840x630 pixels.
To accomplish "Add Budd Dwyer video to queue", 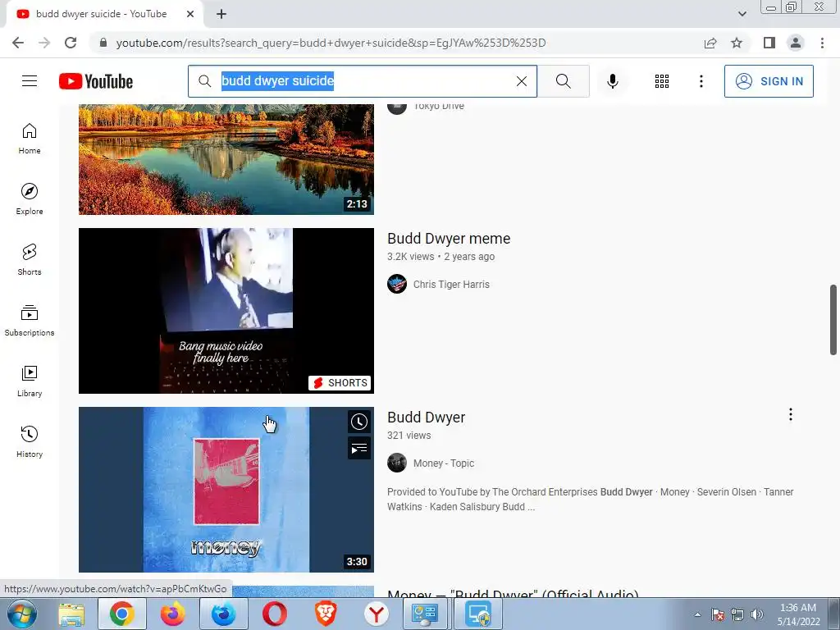I will pyautogui.click(x=359, y=449).
